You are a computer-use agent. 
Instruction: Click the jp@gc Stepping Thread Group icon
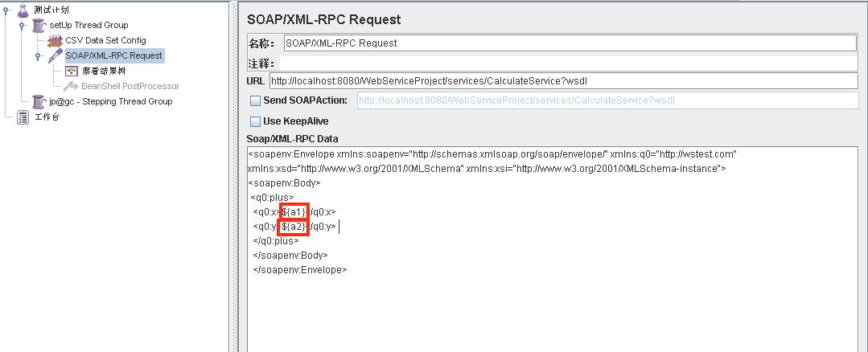[x=39, y=102]
